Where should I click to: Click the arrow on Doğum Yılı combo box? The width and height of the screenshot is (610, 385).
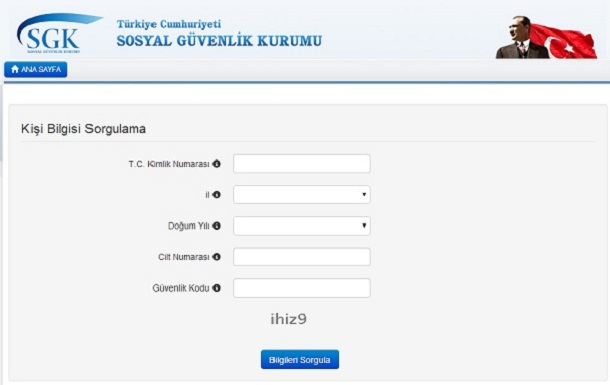(364, 226)
